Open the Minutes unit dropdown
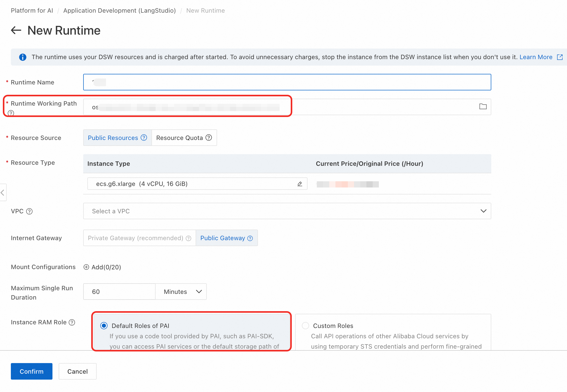This screenshot has height=392, width=567. pos(181,292)
